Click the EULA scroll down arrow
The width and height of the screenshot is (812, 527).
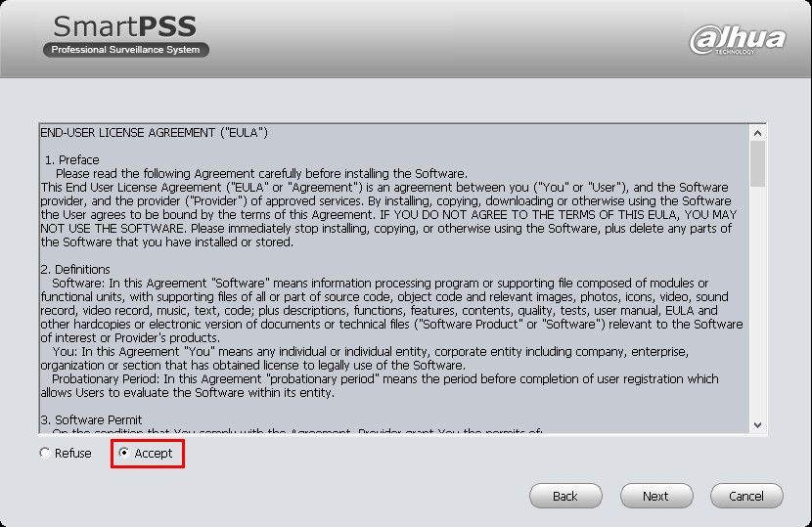(x=757, y=425)
